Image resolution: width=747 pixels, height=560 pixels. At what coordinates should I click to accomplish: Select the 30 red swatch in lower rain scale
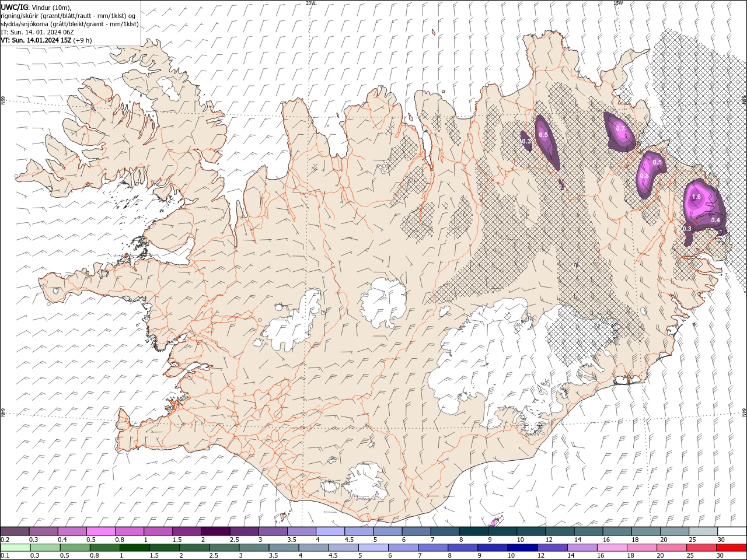[x=731, y=548]
